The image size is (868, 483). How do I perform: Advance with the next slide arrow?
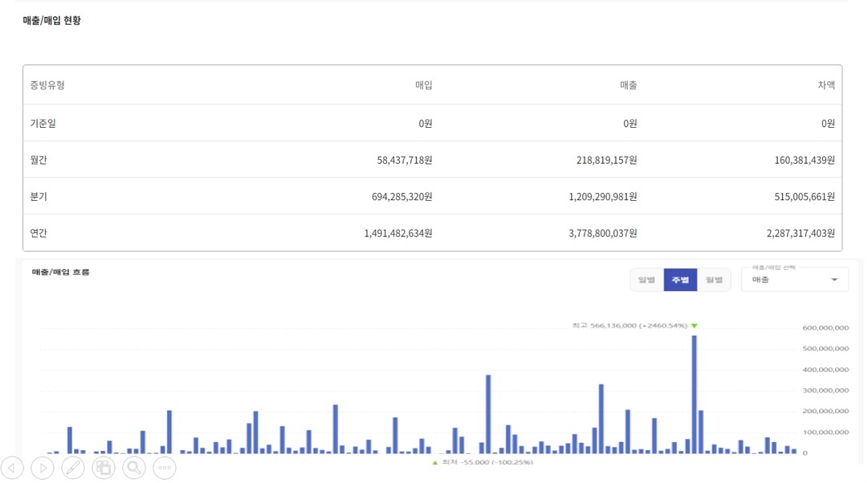[43, 468]
